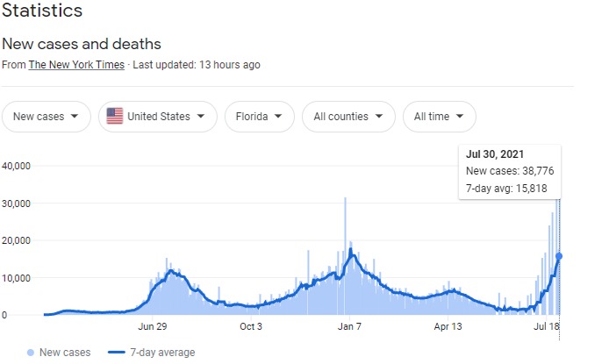The width and height of the screenshot is (609, 364).
Task: Open the All counties dropdown
Action: click(x=347, y=117)
